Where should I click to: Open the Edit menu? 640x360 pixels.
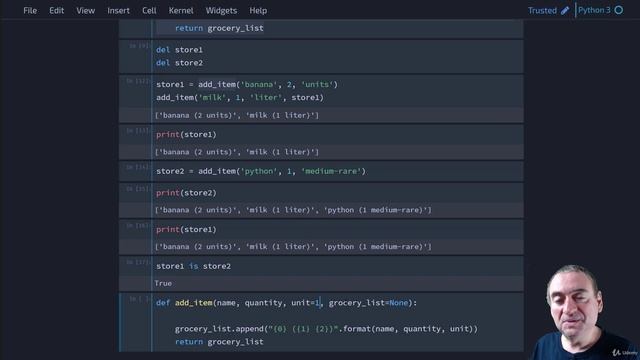coord(56,11)
